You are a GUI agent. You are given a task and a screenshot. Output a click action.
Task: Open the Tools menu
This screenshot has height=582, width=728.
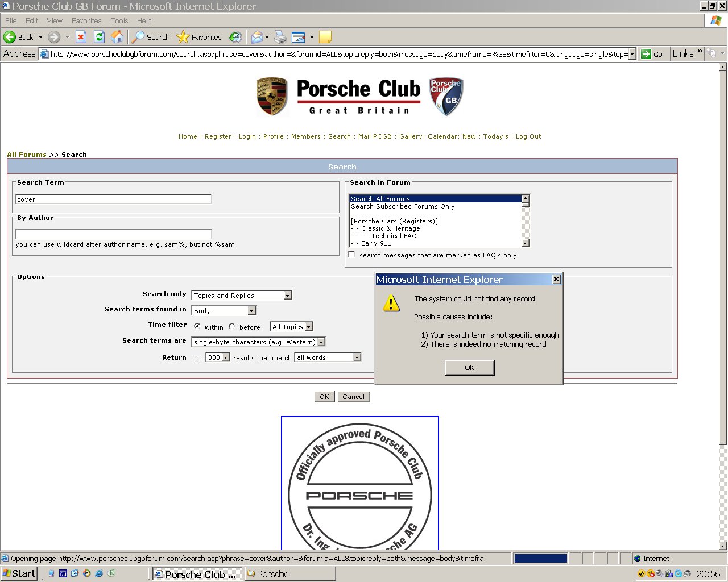119,20
